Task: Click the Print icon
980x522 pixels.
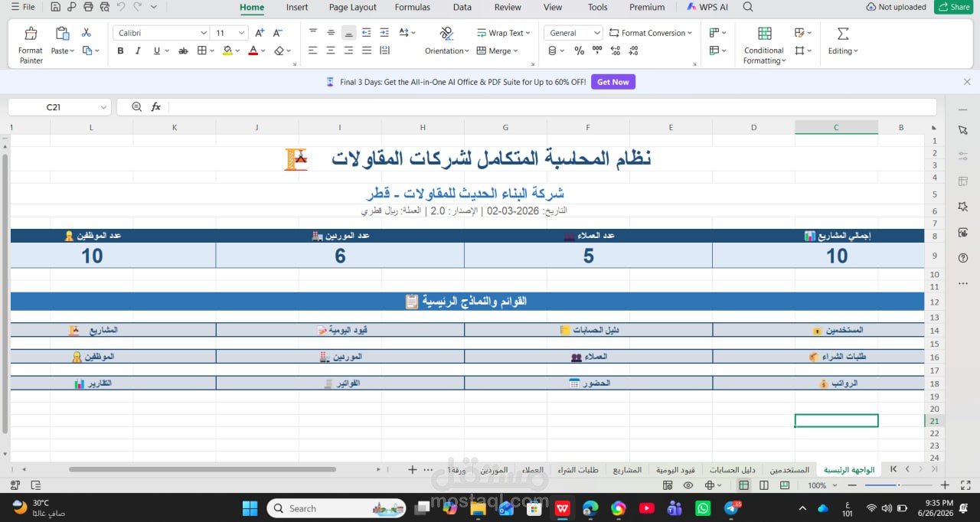Action: coord(88,7)
